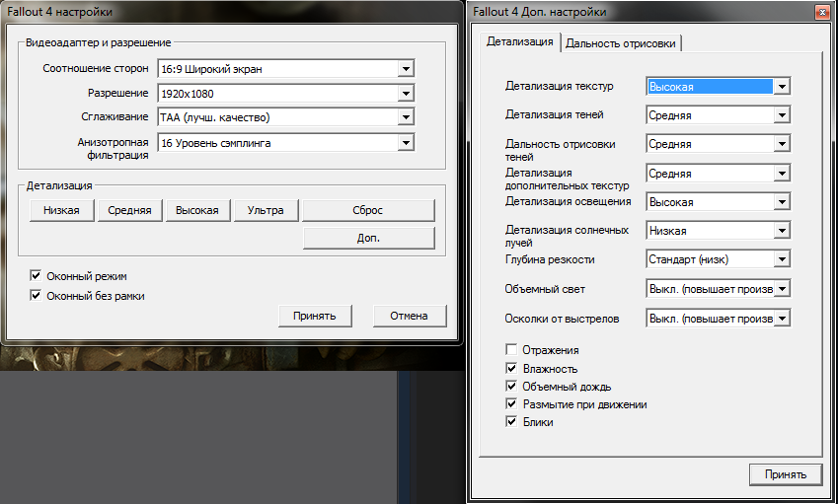
Task: Toggle Размытие при движении checkbox
Action: (x=511, y=403)
